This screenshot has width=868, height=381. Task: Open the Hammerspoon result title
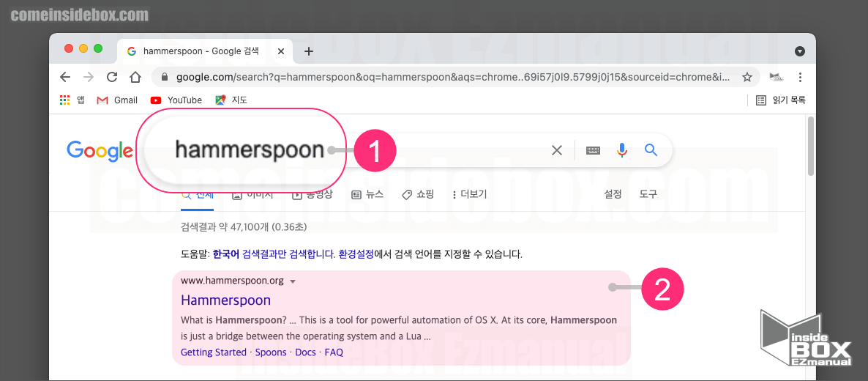click(226, 300)
